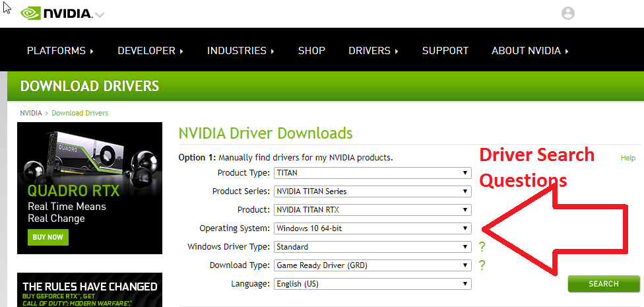Open the PLATFORMS menu
This screenshot has width=644, height=307.
pyautogui.click(x=60, y=51)
